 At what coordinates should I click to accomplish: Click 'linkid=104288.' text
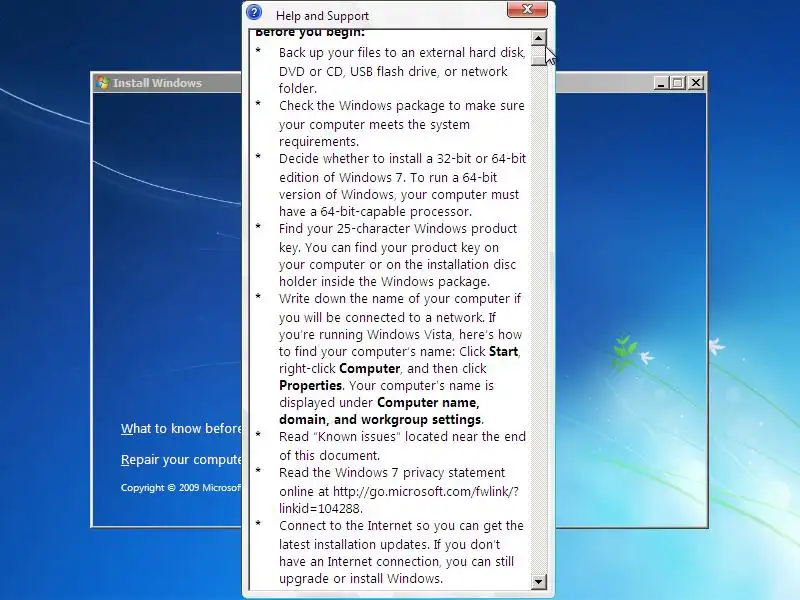[x=321, y=509]
